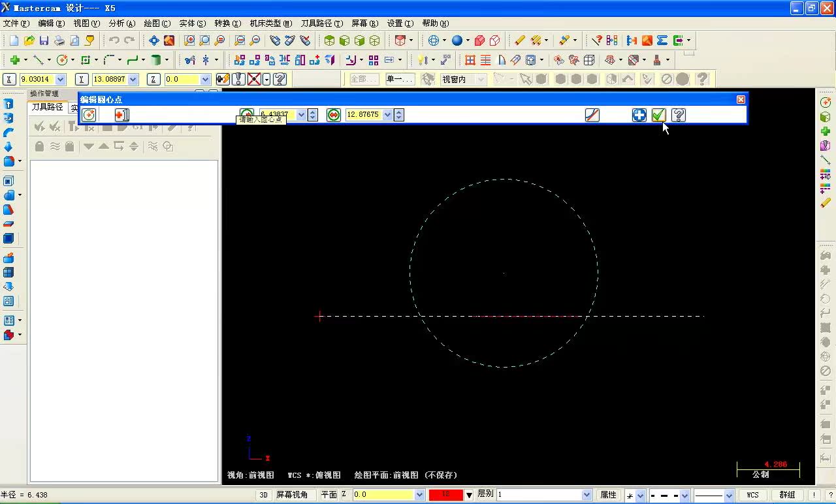The height and width of the screenshot is (504, 836).
Task: Click the New file icon
Action: pos(14,40)
